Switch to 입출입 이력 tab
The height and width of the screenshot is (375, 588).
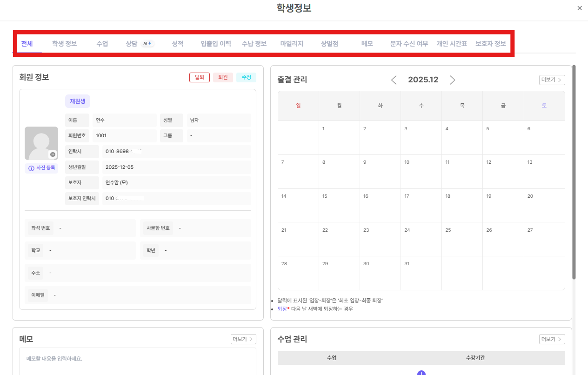pyautogui.click(x=216, y=44)
